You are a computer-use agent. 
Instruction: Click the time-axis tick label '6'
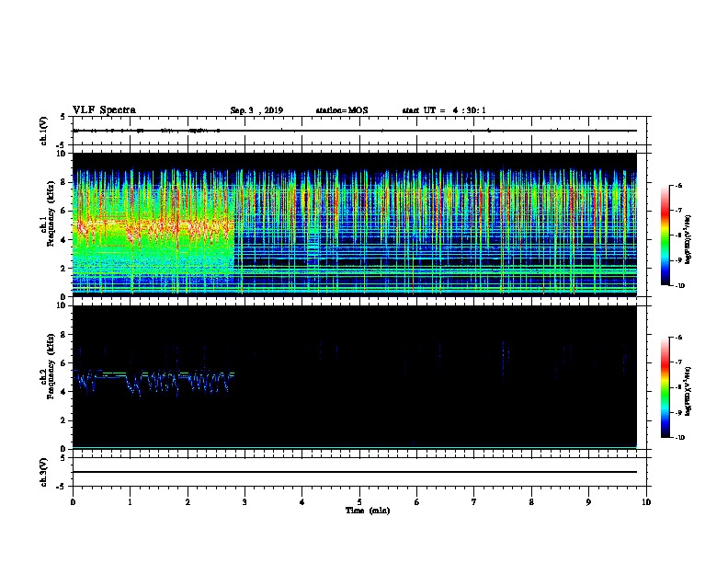pyautogui.click(x=417, y=502)
